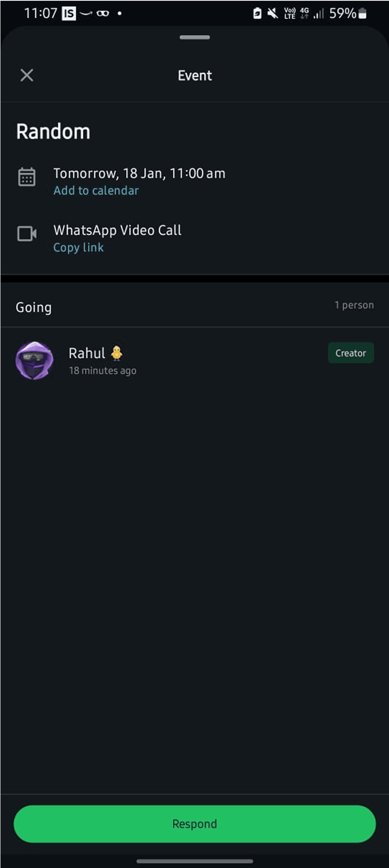The width and height of the screenshot is (389, 868).
Task: Close the Event sheet with the X icon
Action: coord(27,75)
